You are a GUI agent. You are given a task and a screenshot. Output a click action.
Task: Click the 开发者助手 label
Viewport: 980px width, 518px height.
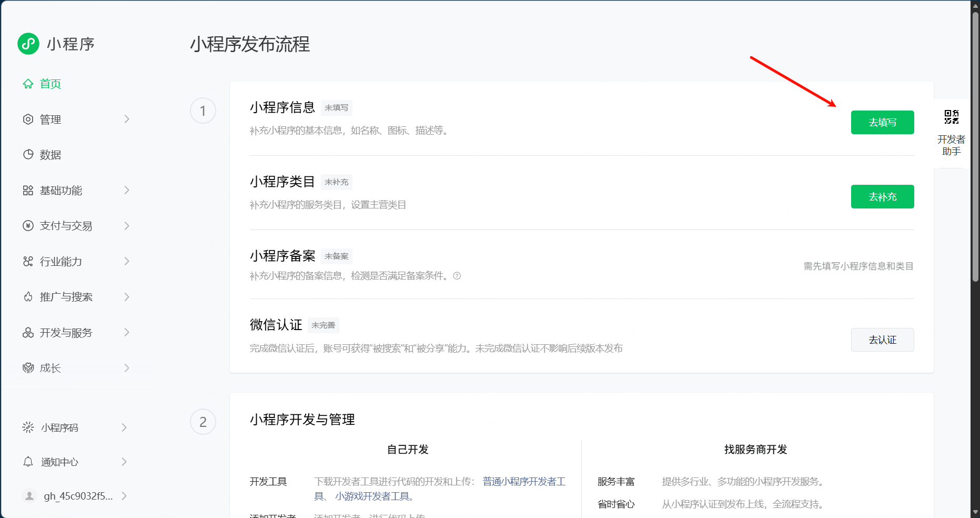[951, 145]
